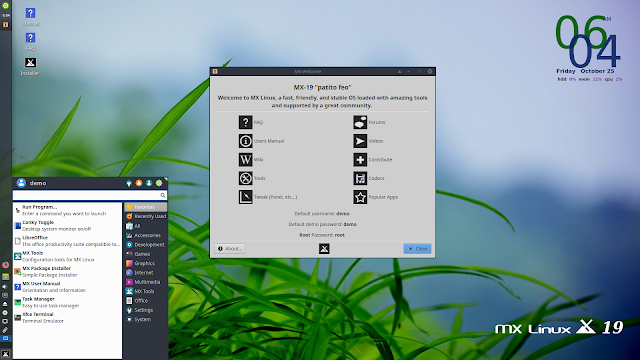This screenshot has height=360, width=640.
Task: Launch the Installer desktop shortcut
Action: tap(30, 66)
